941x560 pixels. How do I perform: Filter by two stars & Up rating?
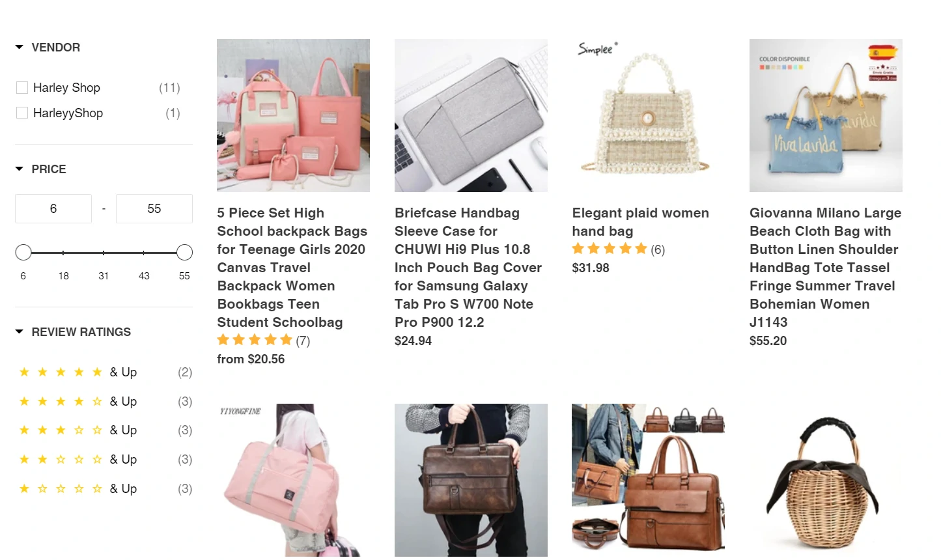pyautogui.click(x=104, y=460)
